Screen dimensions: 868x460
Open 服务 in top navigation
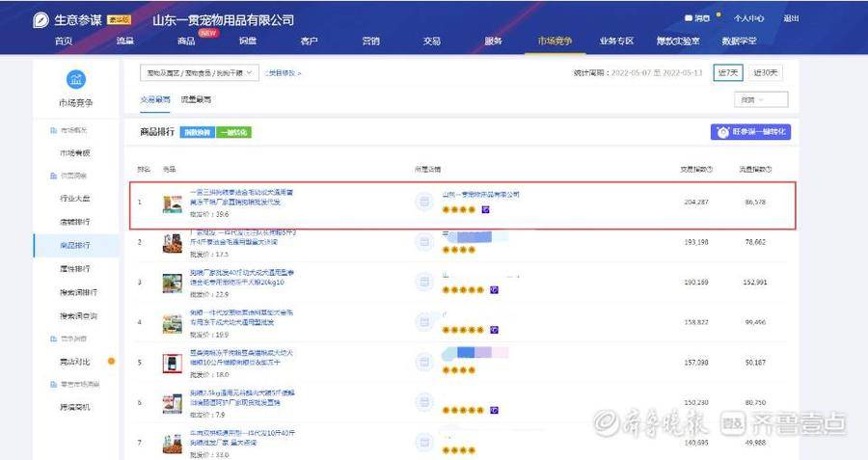click(x=493, y=41)
